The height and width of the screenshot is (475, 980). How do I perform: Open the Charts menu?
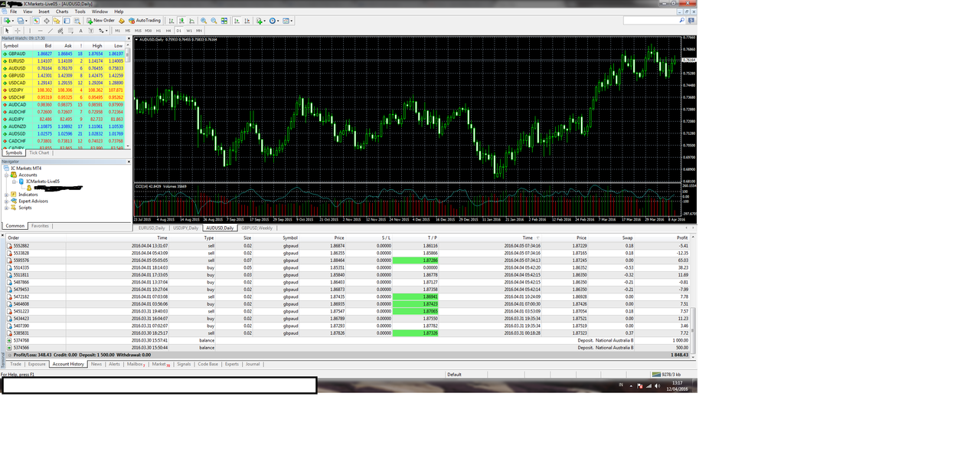pyautogui.click(x=61, y=11)
